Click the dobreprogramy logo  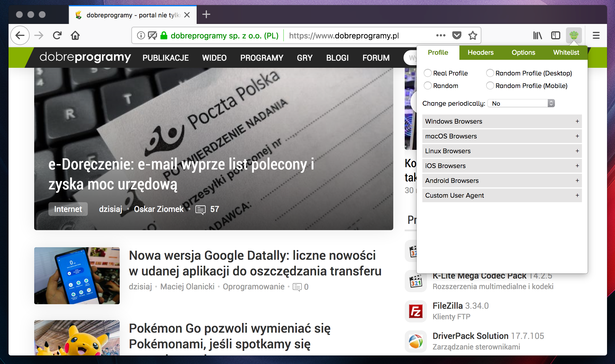(x=85, y=57)
